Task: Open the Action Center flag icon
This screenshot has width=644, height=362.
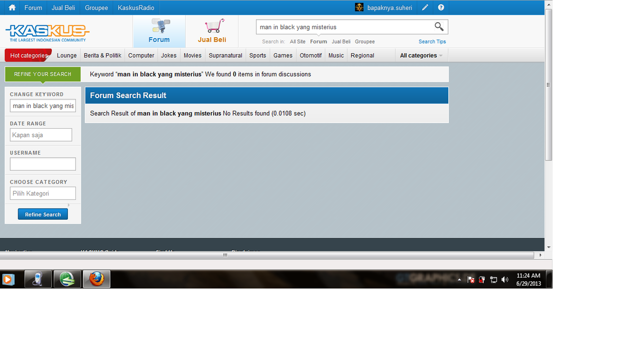Action: [x=471, y=280]
